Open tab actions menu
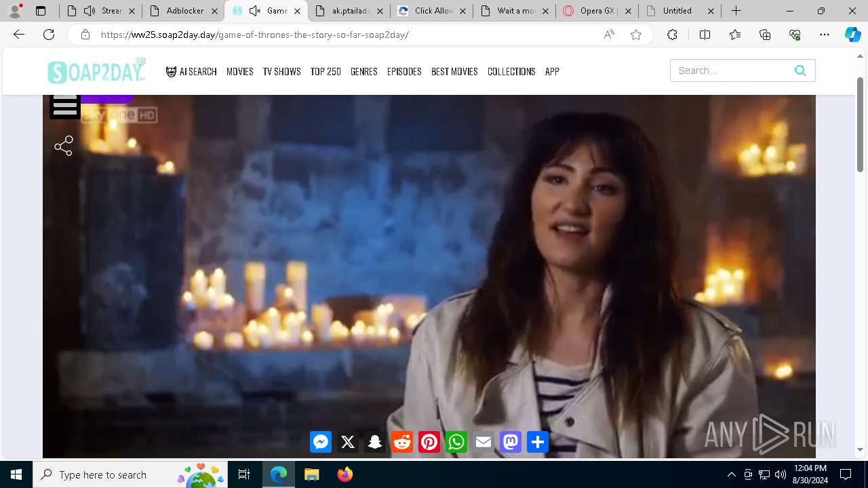The height and width of the screenshot is (488, 868). [x=41, y=11]
